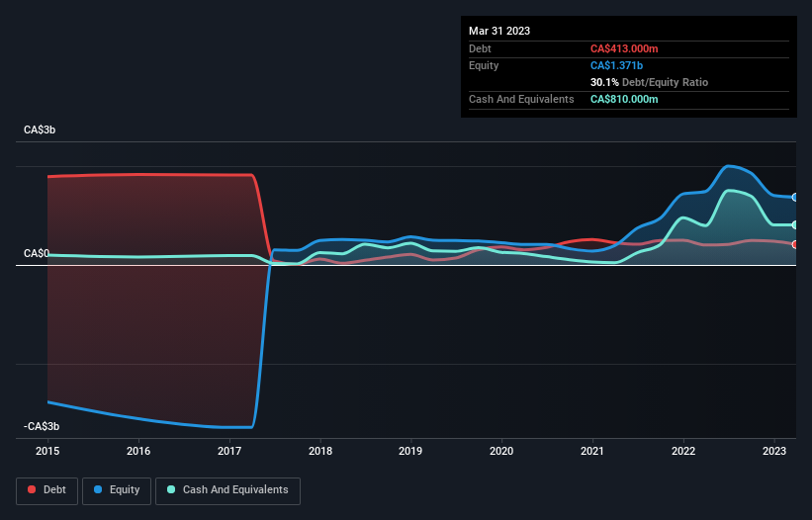This screenshot has height=520, width=812.
Task: Click the teal Cash endpoint marker
Action: tap(795, 225)
